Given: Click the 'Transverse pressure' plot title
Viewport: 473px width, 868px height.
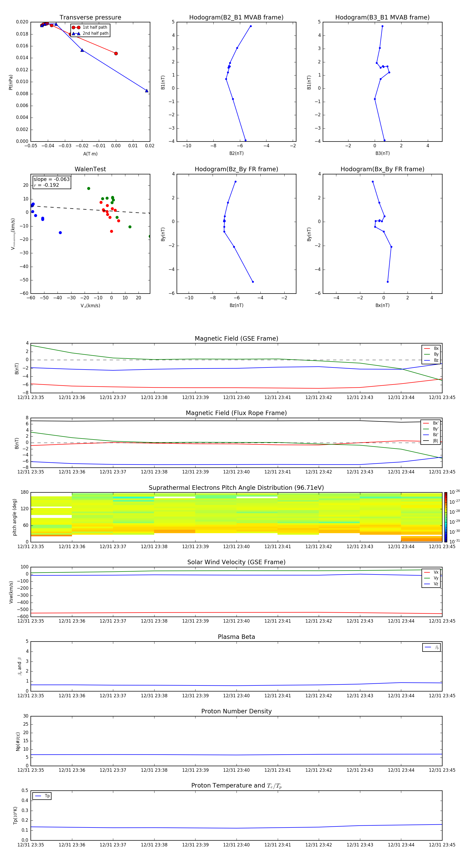Looking at the screenshot, I should pos(90,18).
